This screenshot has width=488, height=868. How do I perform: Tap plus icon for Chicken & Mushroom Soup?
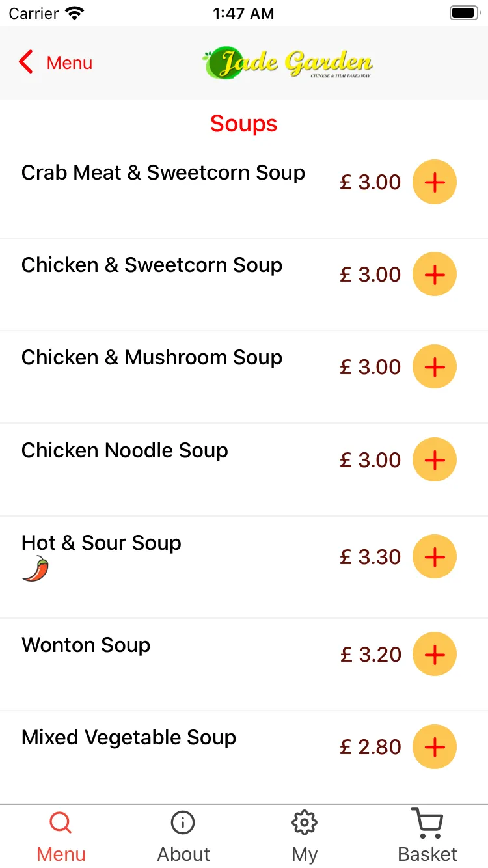(435, 367)
